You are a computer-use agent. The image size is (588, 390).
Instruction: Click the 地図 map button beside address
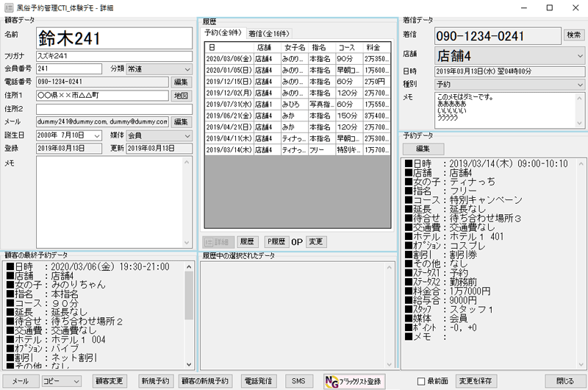[x=180, y=96]
